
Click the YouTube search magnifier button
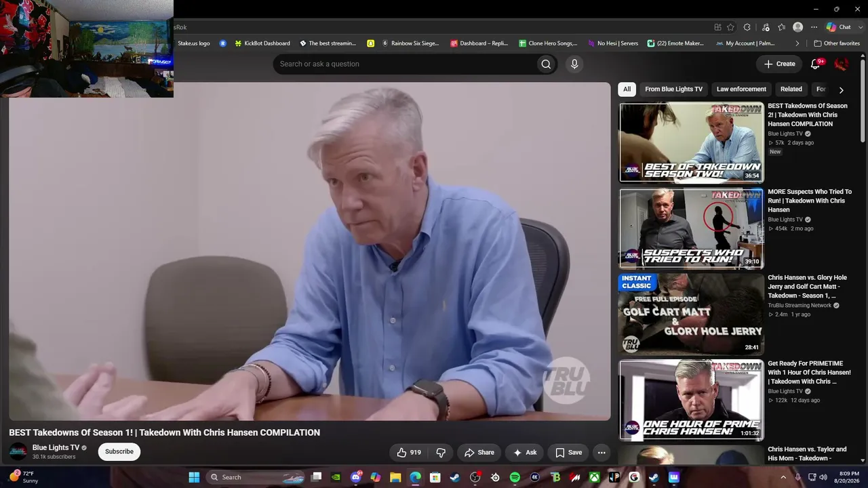tap(546, 64)
